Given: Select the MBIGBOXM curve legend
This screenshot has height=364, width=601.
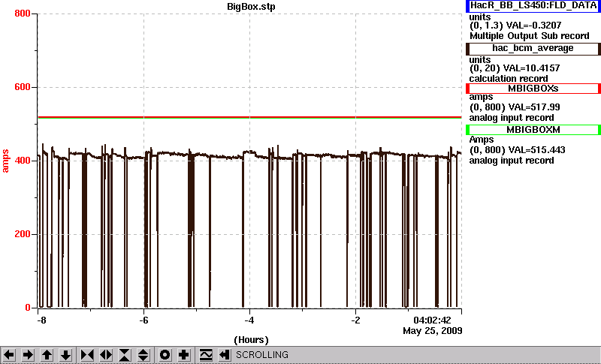Looking at the screenshot, I should (533, 130).
